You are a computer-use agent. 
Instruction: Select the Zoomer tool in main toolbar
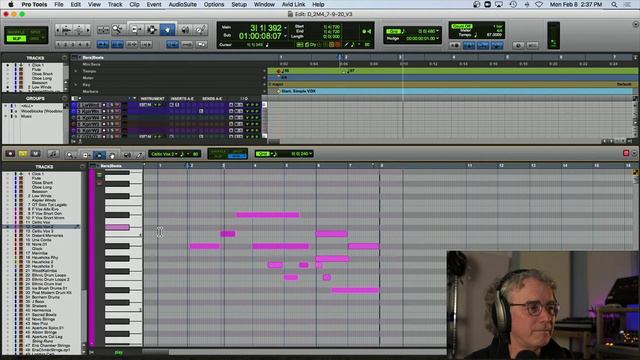117,29
